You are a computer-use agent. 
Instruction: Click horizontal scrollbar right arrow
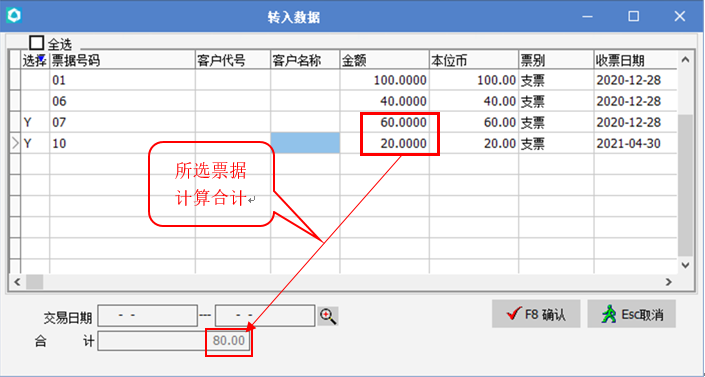[669, 282]
